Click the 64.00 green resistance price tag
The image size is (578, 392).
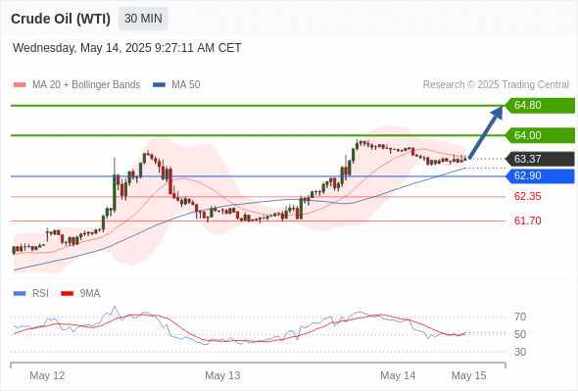click(540, 135)
